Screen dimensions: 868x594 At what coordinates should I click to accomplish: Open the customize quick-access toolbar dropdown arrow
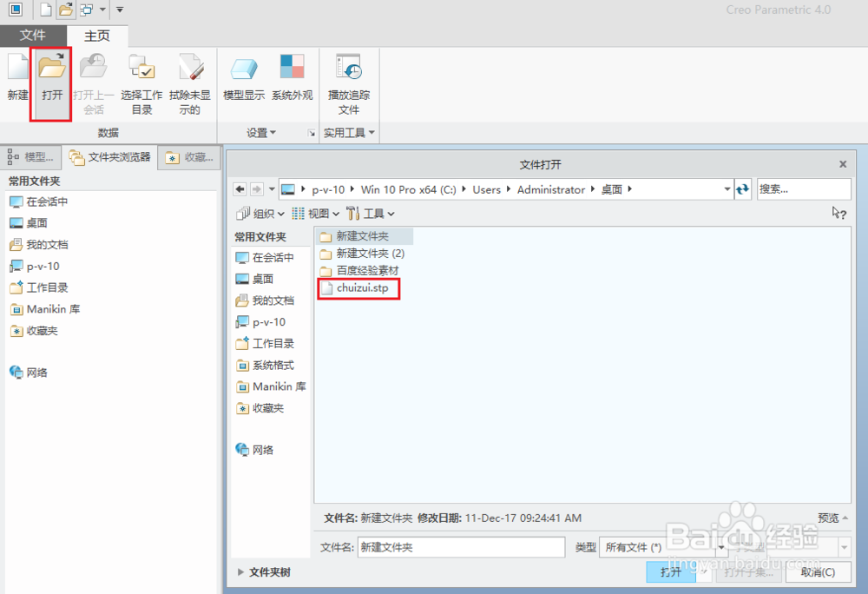coord(120,10)
